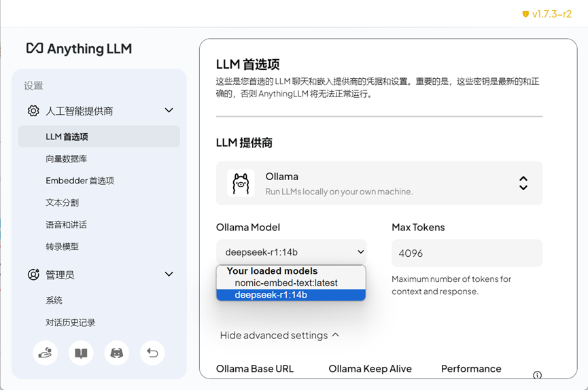Click the Max Tokens label

click(418, 227)
